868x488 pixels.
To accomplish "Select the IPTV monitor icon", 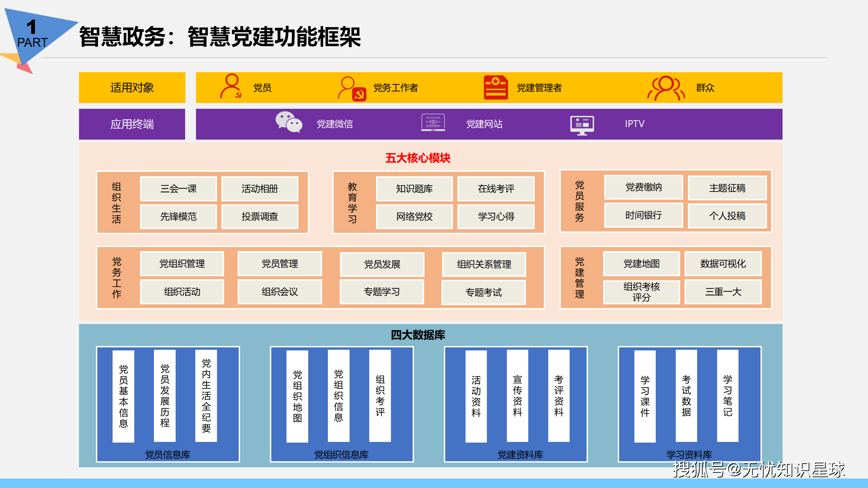I will 582,125.
